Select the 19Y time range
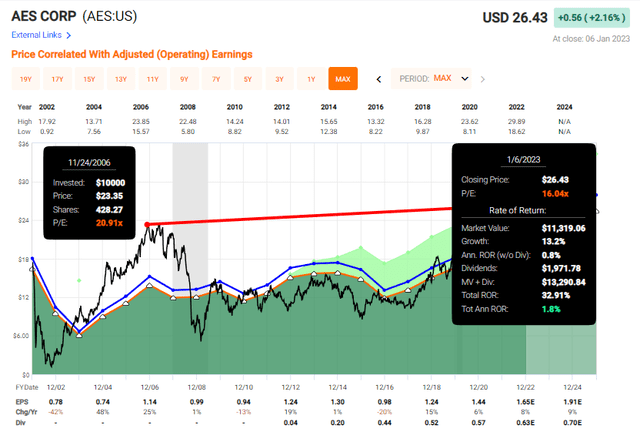 (26, 79)
